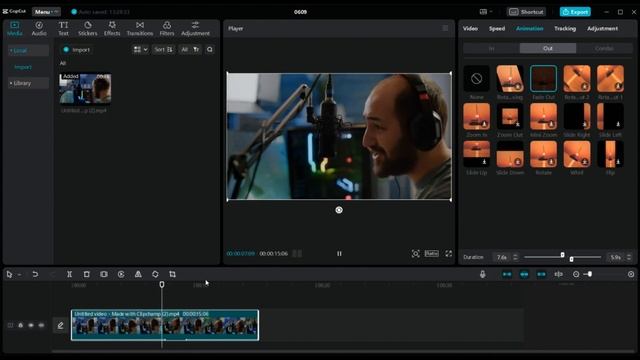Switch to the Animation properties tab
The image size is (640, 360).
point(529,29)
